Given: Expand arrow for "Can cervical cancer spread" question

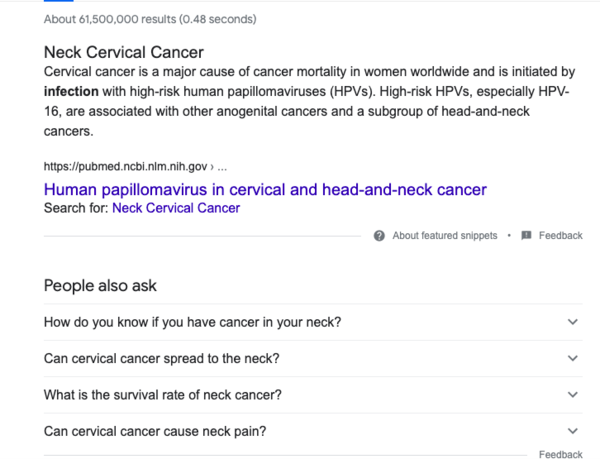Looking at the screenshot, I should coord(573,358).
